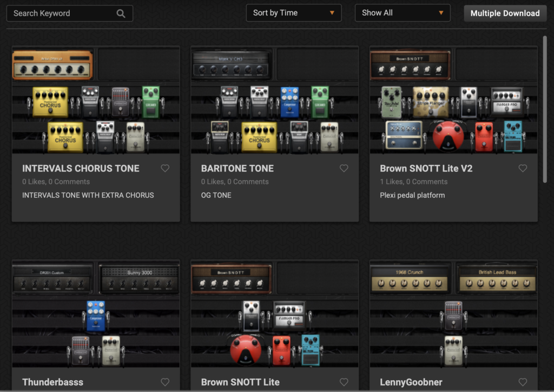Select the cream pedal in BARITONE TONE

[x=329, y=137]
